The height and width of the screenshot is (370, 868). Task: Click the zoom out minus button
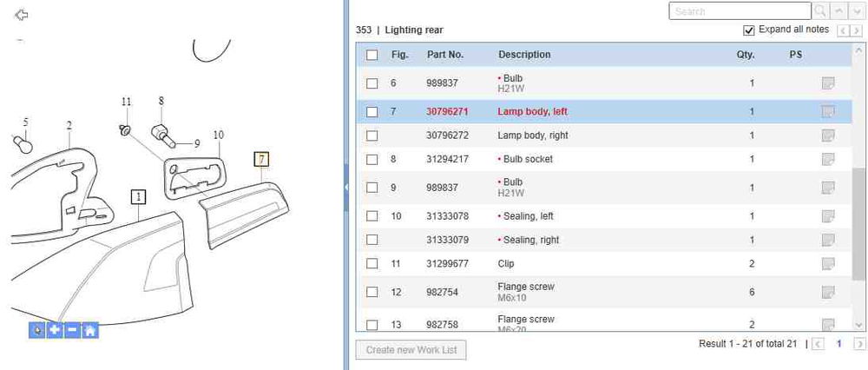(x=72, y=330)
